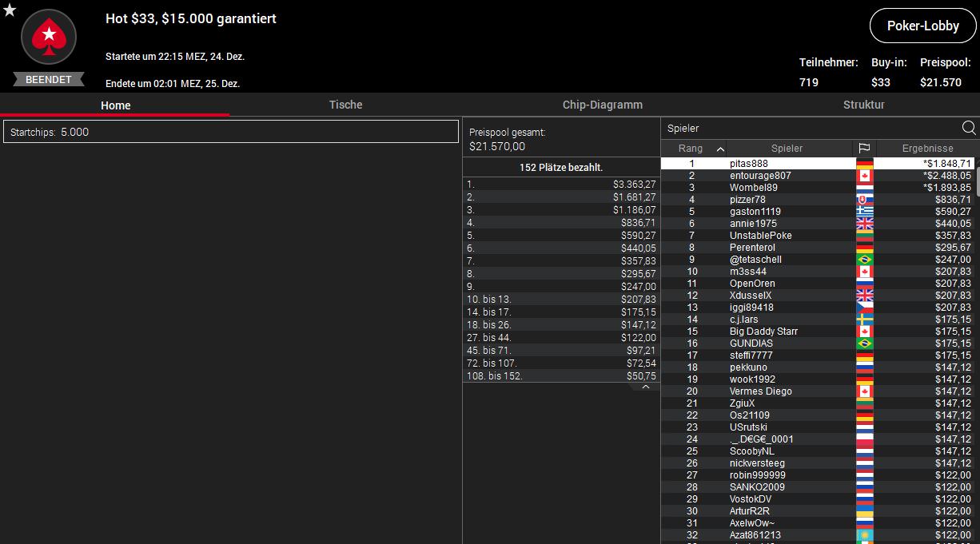The width and height of the screenshot is (980, 544).
Task: Click the Brazil flag next to @tetaschell
Action: coord(864,260)
